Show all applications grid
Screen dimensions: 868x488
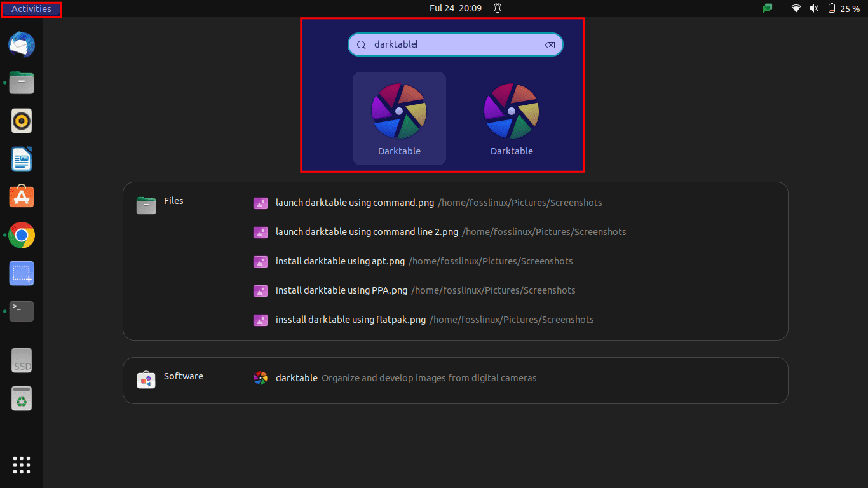point(22,464)
